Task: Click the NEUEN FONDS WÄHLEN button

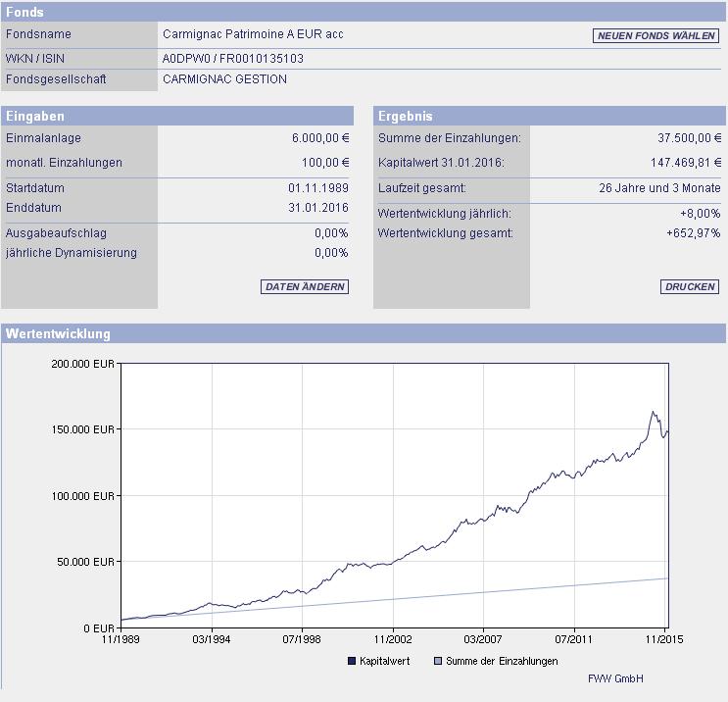Action: (655, 35)
